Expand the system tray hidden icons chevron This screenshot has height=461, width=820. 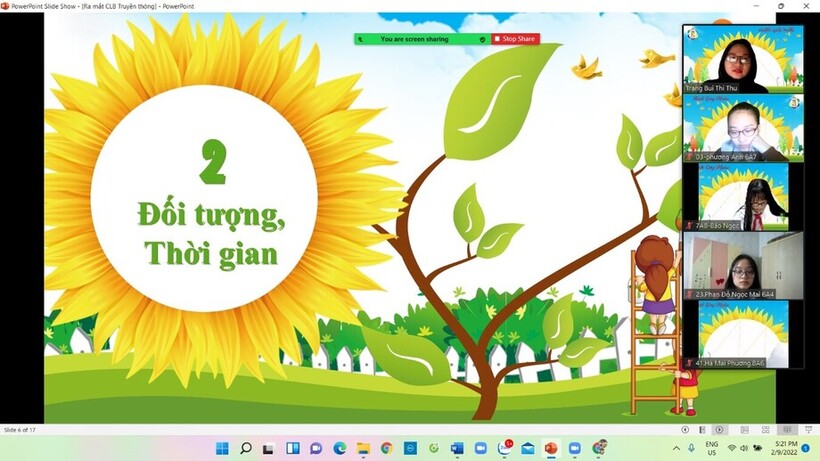[677, 448]
